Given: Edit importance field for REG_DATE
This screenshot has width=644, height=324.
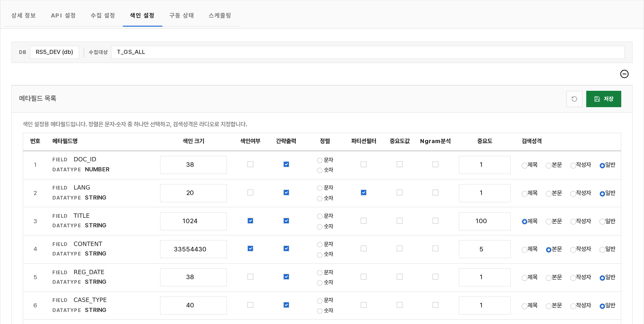Looking at the screenshot, I should coord(485,277).
